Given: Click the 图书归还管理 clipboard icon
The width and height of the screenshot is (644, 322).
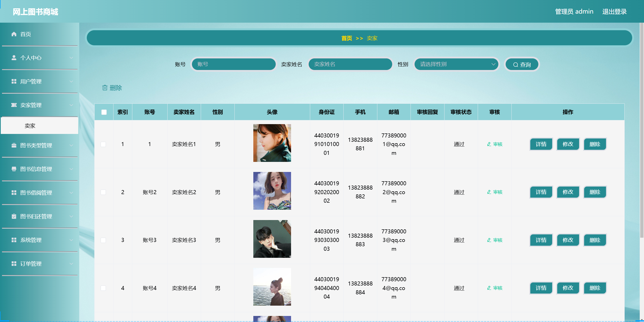Looking at the screenshot, I should 14,216.
